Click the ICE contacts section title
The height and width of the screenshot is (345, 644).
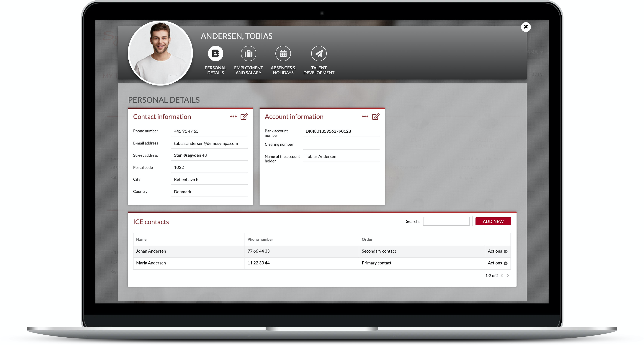coord(151,222)
